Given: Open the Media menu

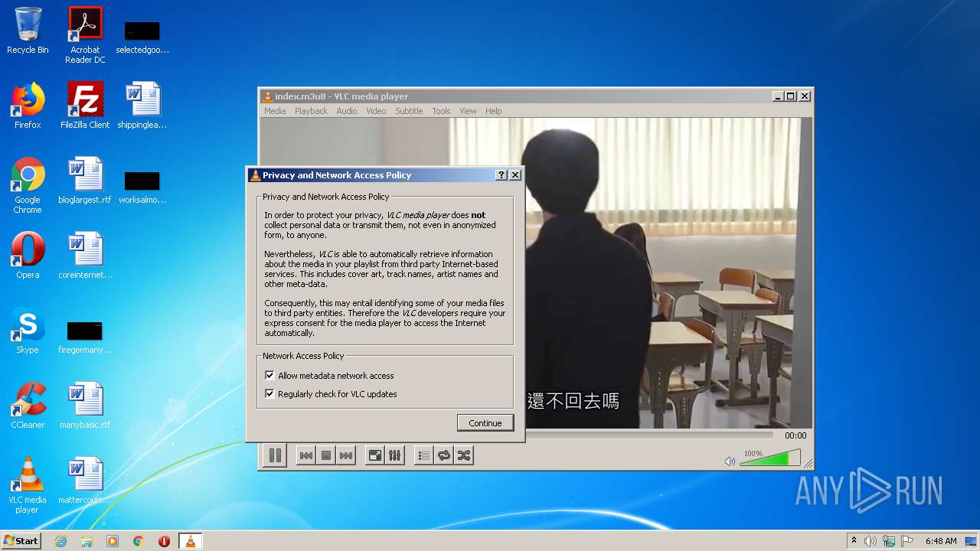Looking at the screenshot, I should [275, 111].
